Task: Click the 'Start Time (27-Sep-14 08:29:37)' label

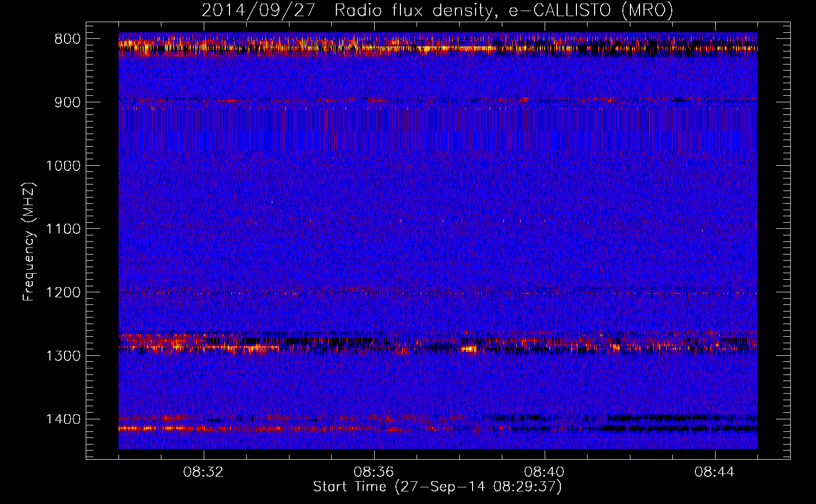Action: [x=437, y=487]
